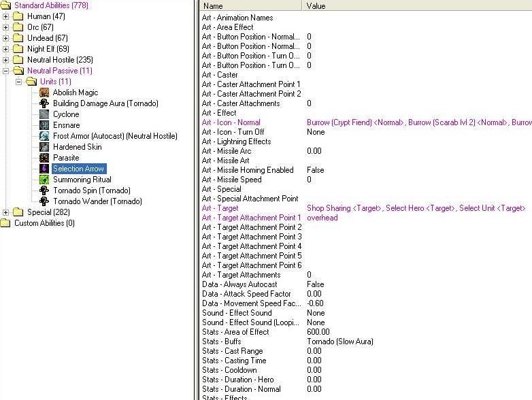The width and height of the screenshot is (532, 400).
Task: Click Stats - Cooldown field
Action: point(229,370)
